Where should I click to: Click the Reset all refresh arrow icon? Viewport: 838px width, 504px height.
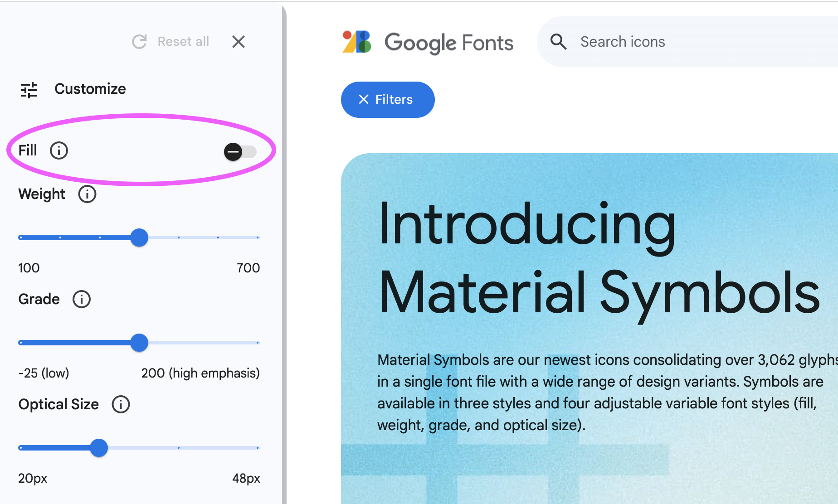click(139, 42)
